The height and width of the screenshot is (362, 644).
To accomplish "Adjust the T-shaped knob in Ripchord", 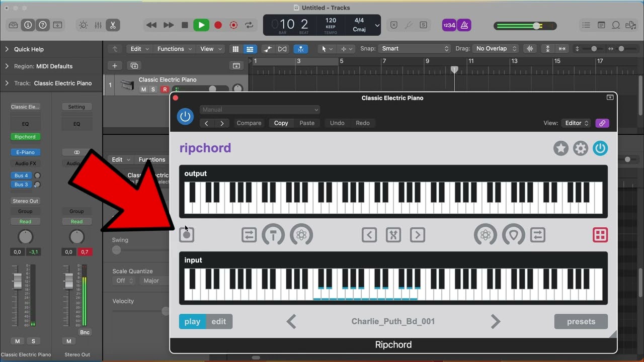I will [x=273, y=235].
